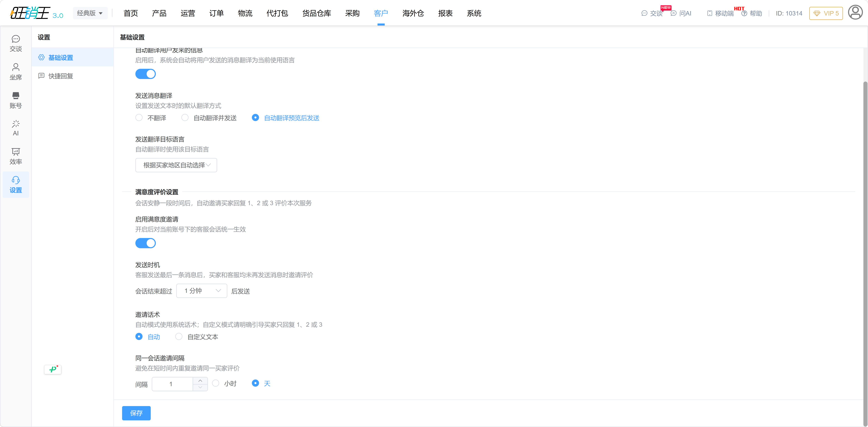Open the 快捷回复 settings page
868x427 pixels.
click(x=72, y=76)
